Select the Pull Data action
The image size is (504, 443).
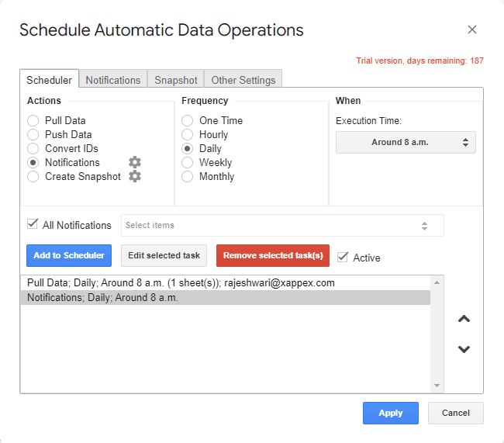point(33,120)
